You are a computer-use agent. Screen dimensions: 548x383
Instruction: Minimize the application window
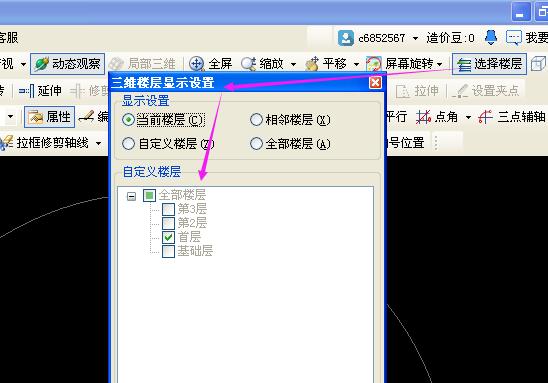click(x=521, y=12)
